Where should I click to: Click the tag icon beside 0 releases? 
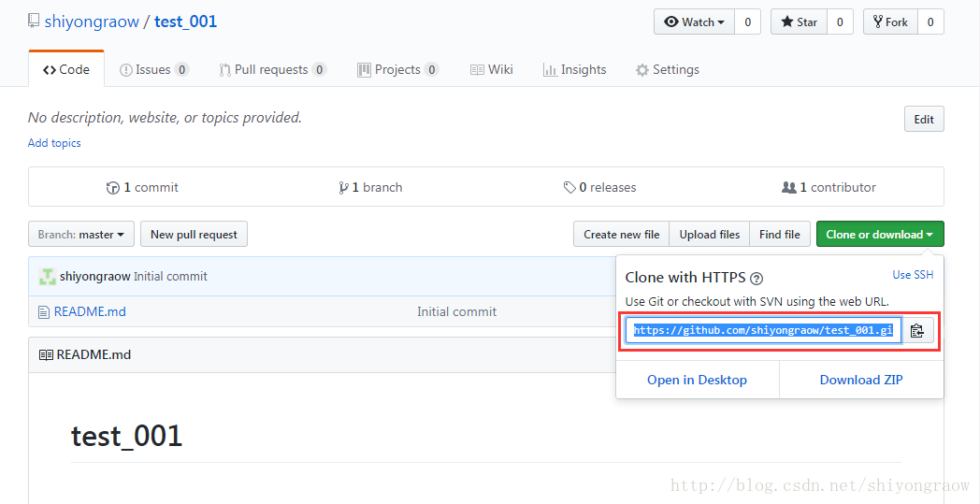coord(569,188)
